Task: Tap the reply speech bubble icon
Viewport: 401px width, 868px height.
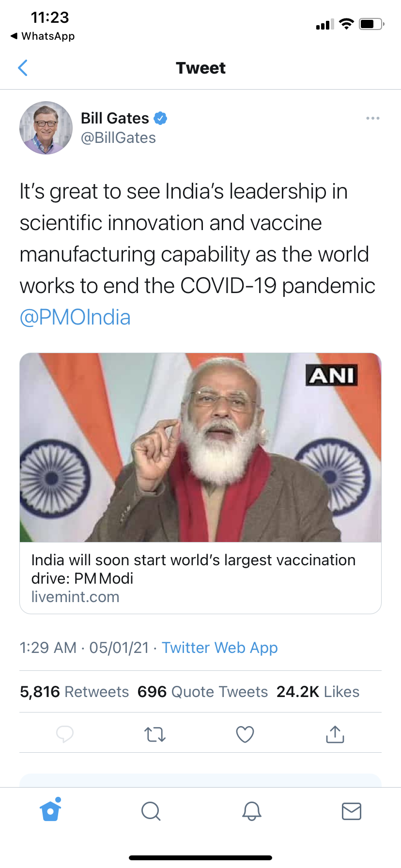Action: (x=65, y=734)
